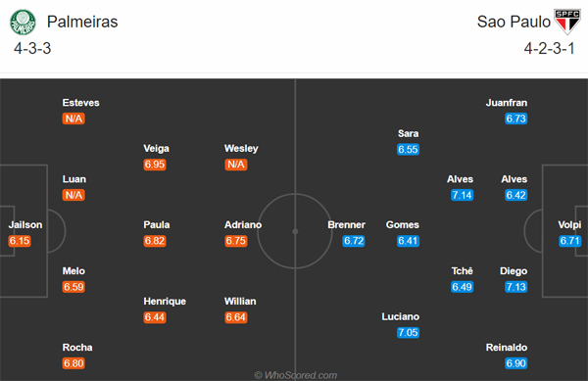Open the Sao Paulo team name link
The width and height of the screenshot is (588, 381).
(514, 22)
